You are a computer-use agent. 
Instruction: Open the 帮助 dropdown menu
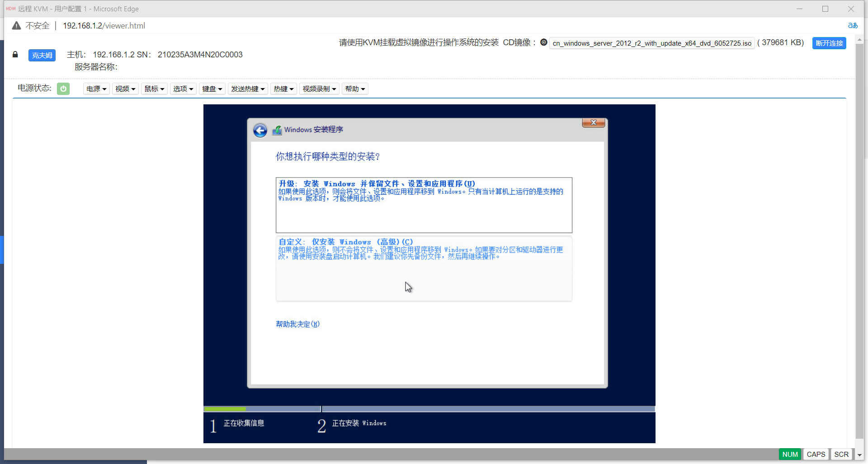(355, 89)
